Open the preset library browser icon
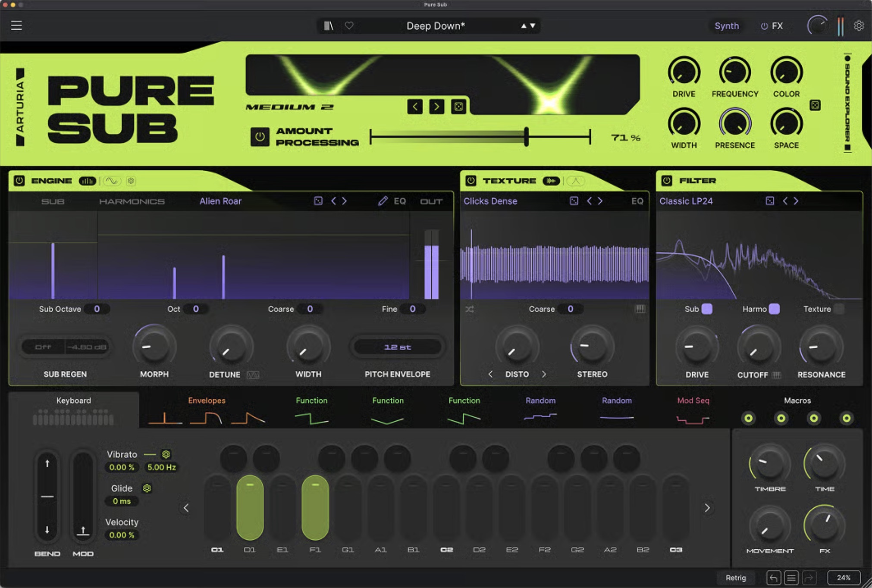The height and width of the screenshot is (588, 872). click(x=329, y=26)
